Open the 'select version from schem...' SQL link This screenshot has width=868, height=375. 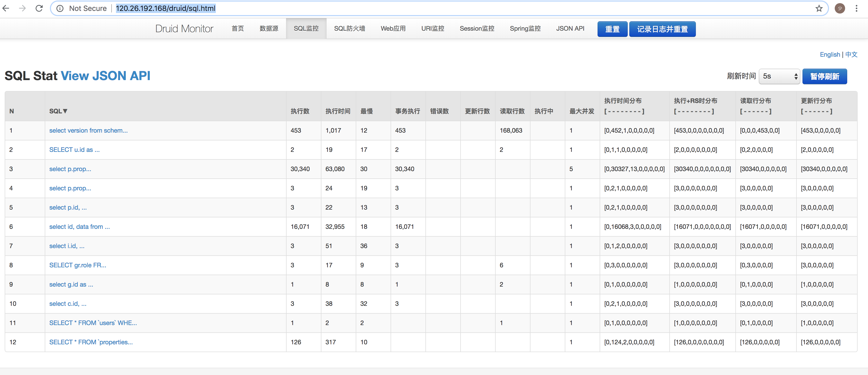[x=88, y=131]
